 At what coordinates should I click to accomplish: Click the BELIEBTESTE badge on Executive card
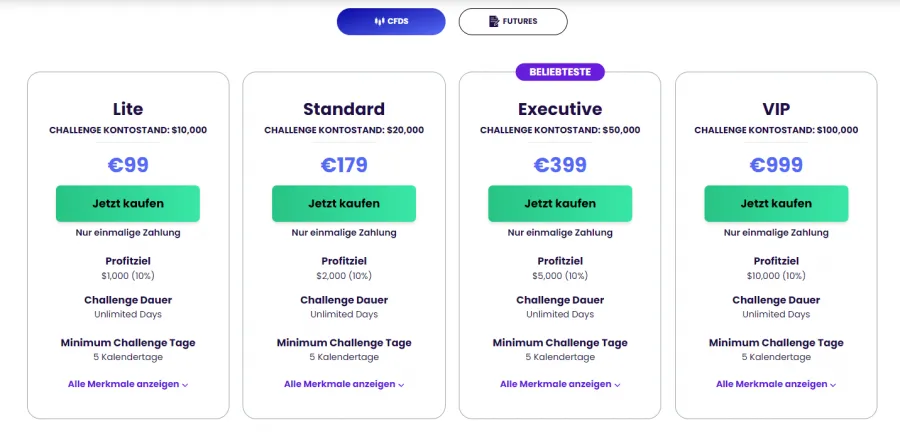click(560, 72)
